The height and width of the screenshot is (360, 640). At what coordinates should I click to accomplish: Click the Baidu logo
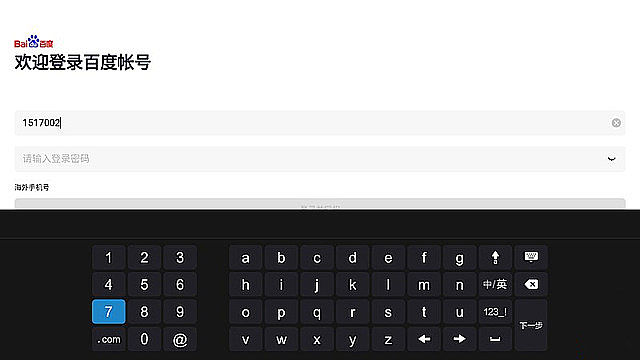click(33, 42)
